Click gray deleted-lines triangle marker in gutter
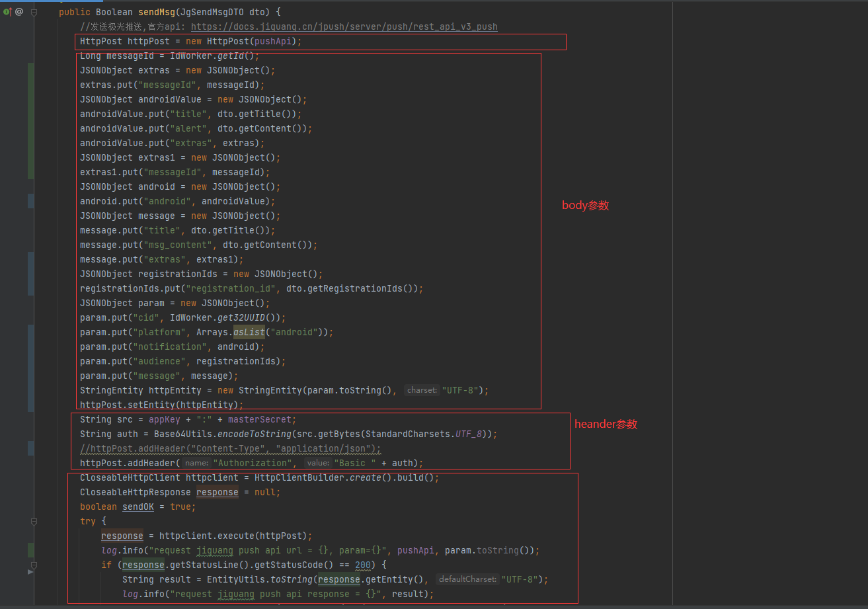Screen dimensions: 868x609 (x=30, y=572)
